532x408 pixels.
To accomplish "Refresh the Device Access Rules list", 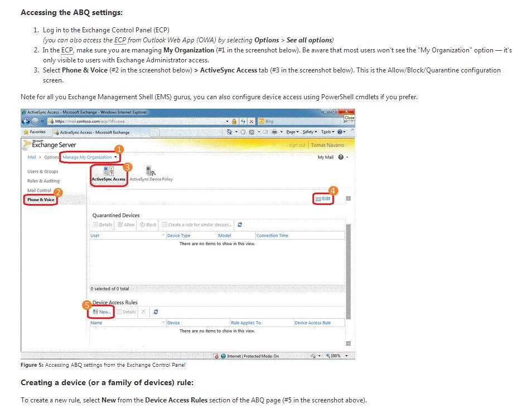I will pos(156,312).
